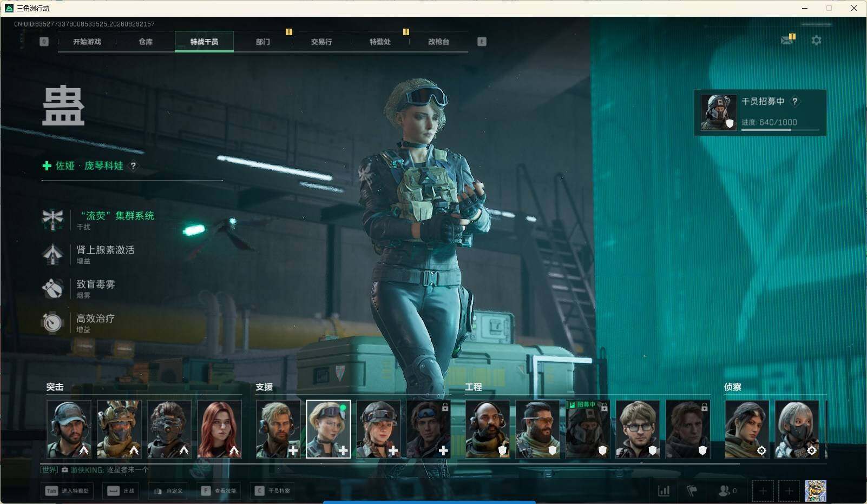Viewport: 867px width, 504px height.
Task: Click the first empty teammate slot plus
Action: click(763, 491)
